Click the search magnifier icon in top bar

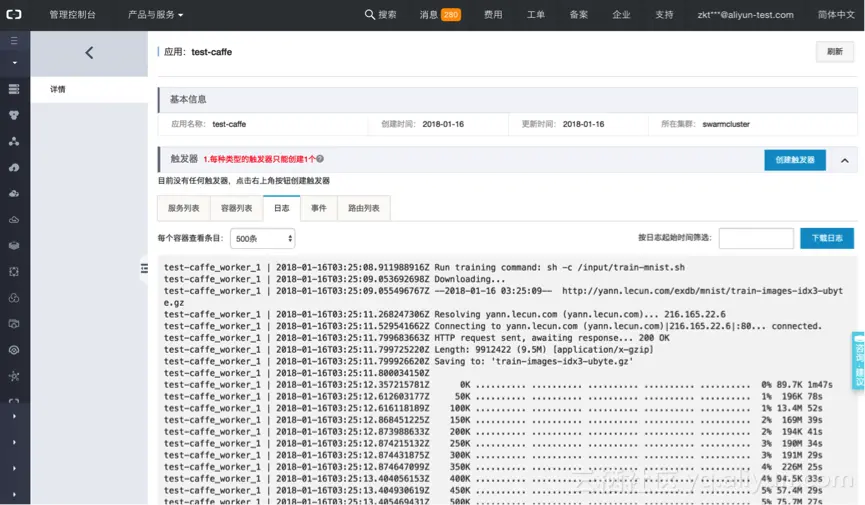(x=370, y=15)
